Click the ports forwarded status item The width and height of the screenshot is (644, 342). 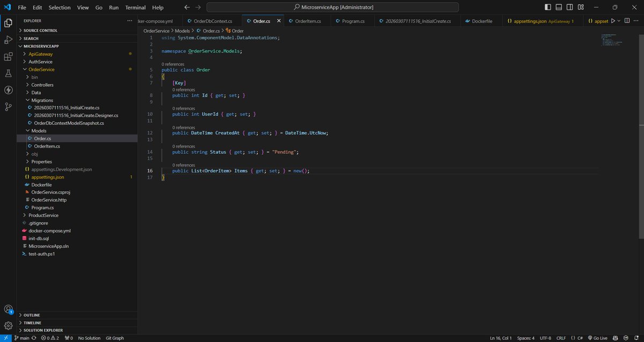coord(69,338)
